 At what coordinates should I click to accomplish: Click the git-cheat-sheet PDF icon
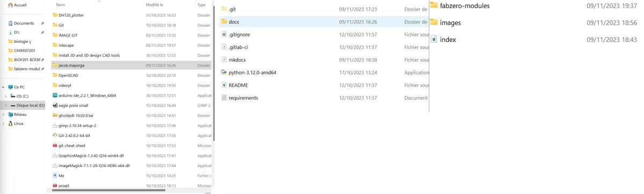pos(55,146)
